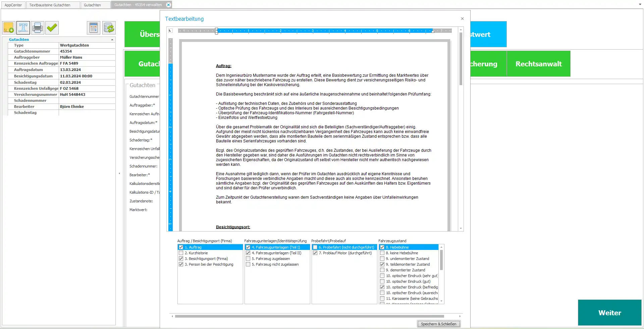Collapse the left panel with splitter arrow
Screen dimensions: 644x329
119,174
